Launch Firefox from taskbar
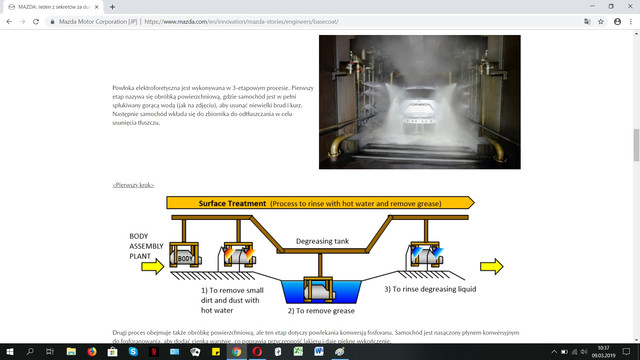The image size is (640, 360). [92, 351]
